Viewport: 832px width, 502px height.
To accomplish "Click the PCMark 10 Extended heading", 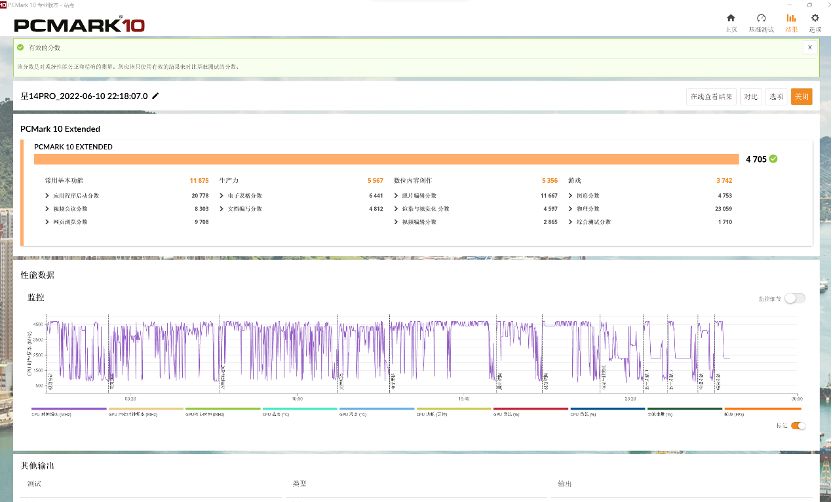I will click(x=60, y=129).
